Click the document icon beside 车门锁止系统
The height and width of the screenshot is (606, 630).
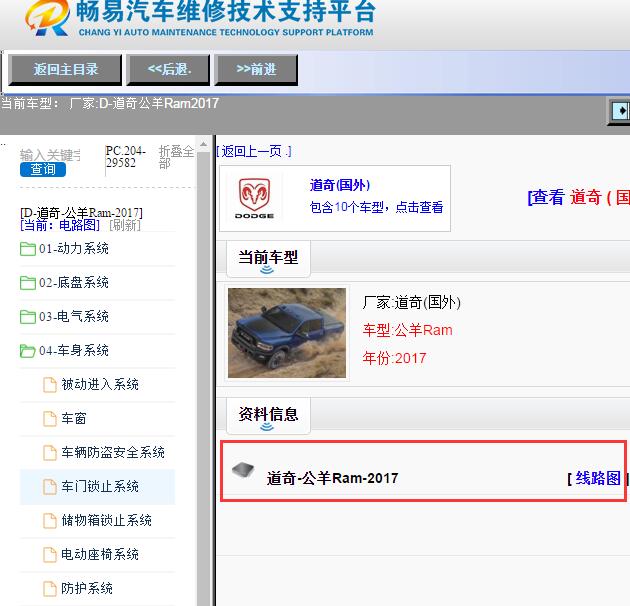pyautogui.click(x=50, y=487)
